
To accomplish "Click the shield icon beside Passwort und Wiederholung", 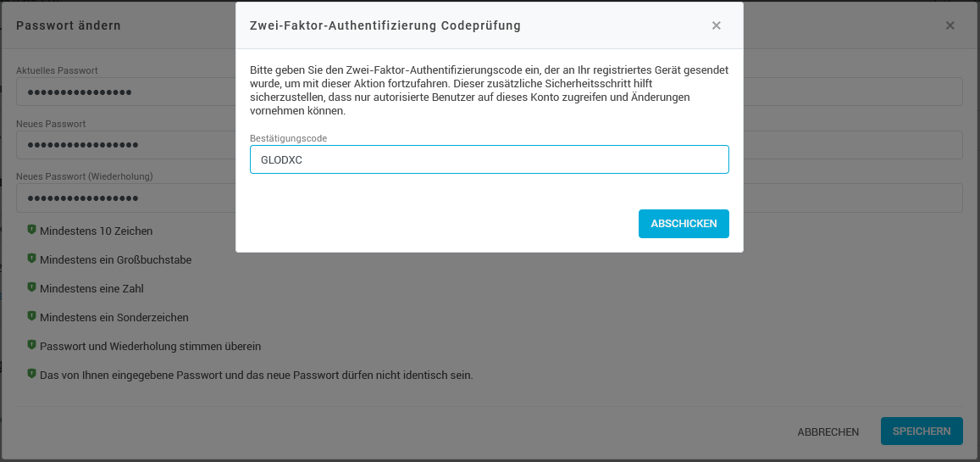I will coord(31,345).
